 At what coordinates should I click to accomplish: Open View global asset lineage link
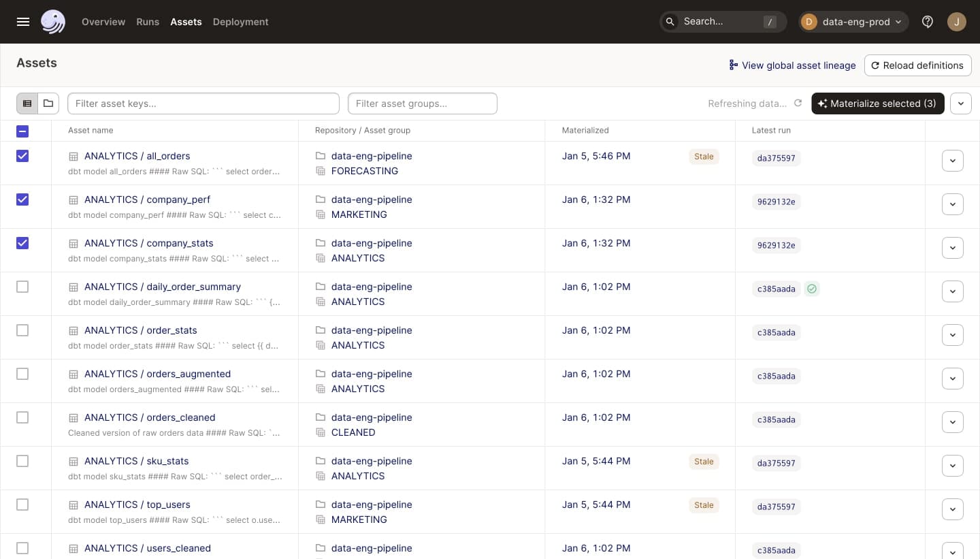792,65
